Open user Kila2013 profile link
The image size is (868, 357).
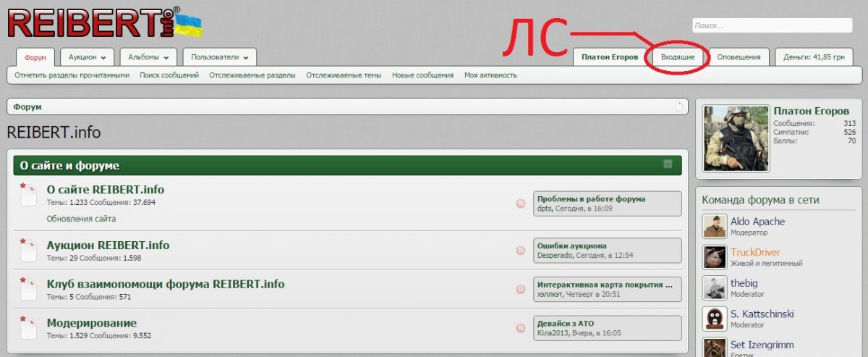553,334
